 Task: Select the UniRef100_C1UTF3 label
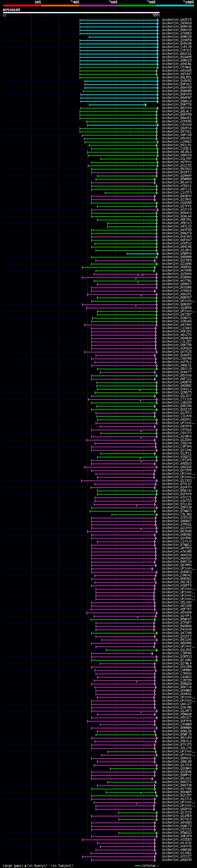(176, 192)
